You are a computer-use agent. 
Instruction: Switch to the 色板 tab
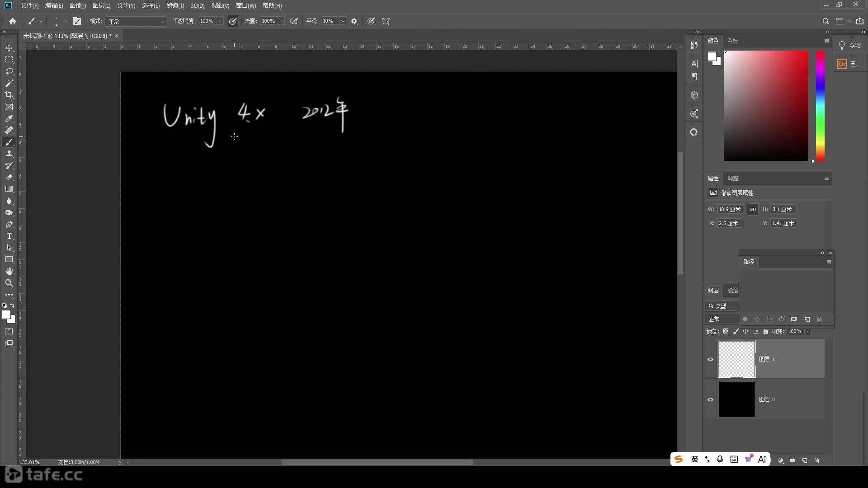click(x=732, y=41)
